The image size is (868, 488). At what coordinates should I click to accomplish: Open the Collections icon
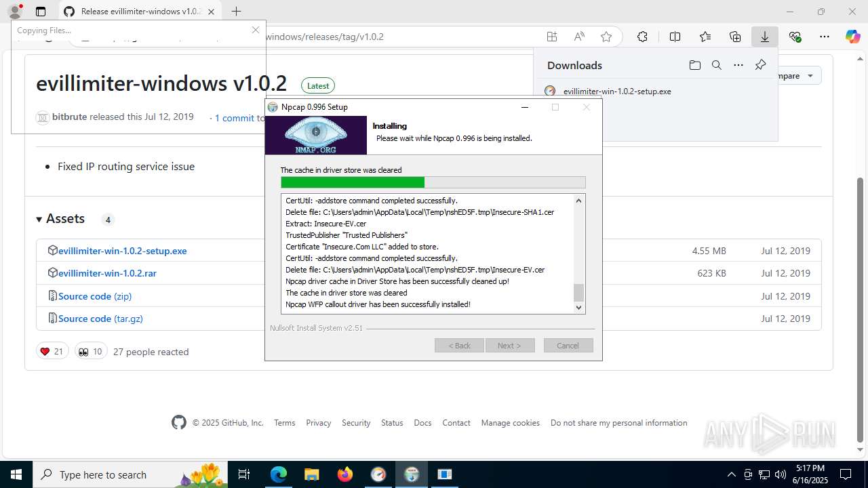[735, 37]
